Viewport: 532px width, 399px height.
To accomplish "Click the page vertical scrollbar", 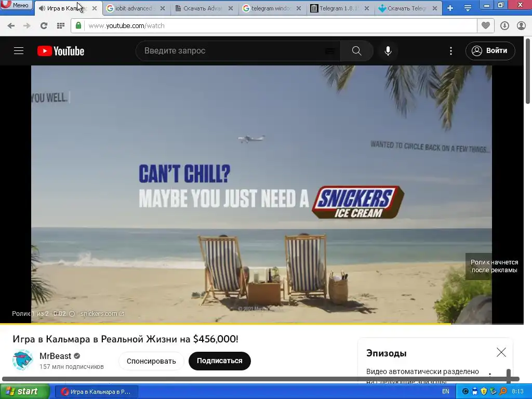I will pyautogui.click(x=528, y=71).
